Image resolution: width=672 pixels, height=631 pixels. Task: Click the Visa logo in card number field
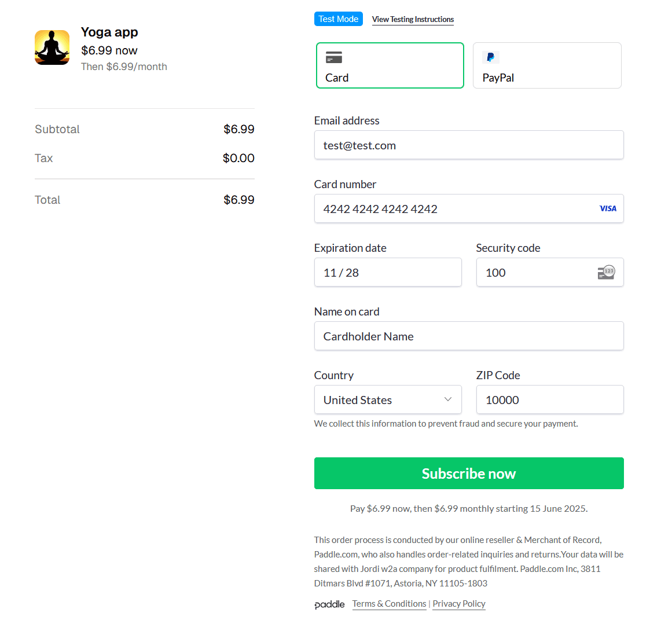tap(608, 208)
